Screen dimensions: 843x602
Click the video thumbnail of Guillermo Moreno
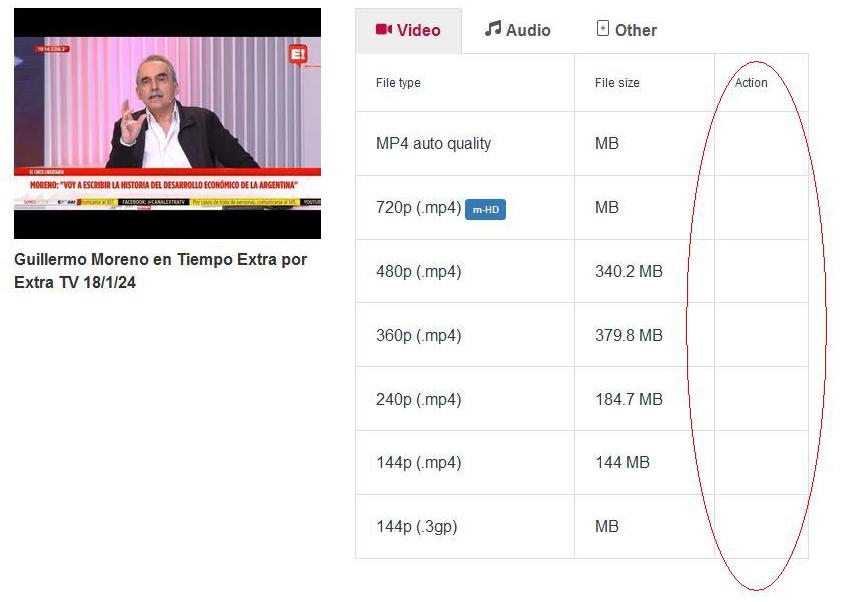click(168, 123)
